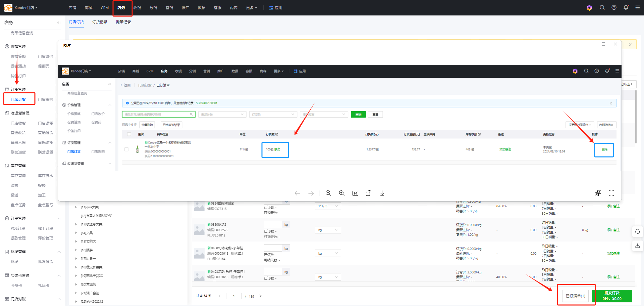This screenshot has height=306, width=644.
Task: Open 门店采购 in the sidebar
Action: point(45,99)
